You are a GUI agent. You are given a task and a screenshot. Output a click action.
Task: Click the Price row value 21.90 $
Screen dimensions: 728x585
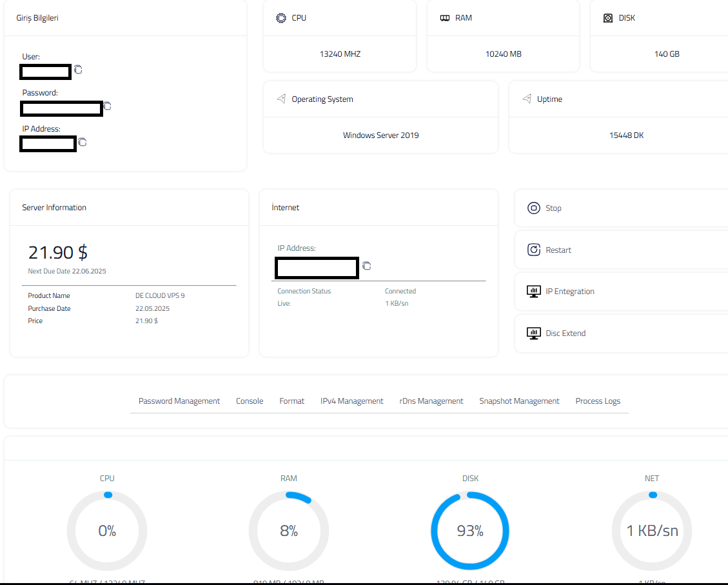click(x=147, y=321)
